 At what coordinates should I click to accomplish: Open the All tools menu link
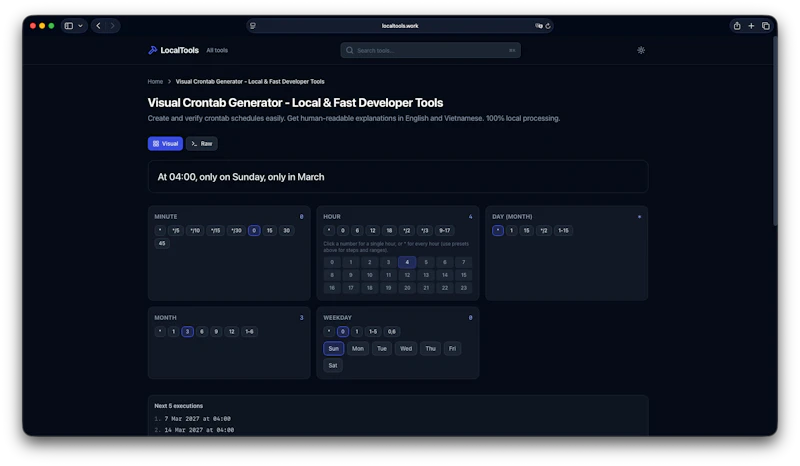click(x=217, y=50)
